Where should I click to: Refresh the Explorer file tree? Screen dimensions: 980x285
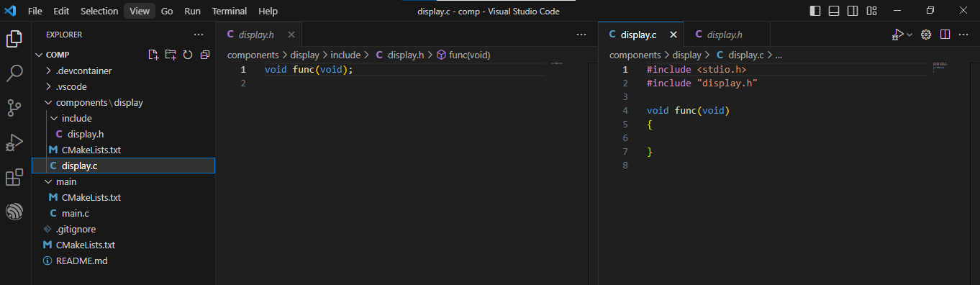click(188, 55)
